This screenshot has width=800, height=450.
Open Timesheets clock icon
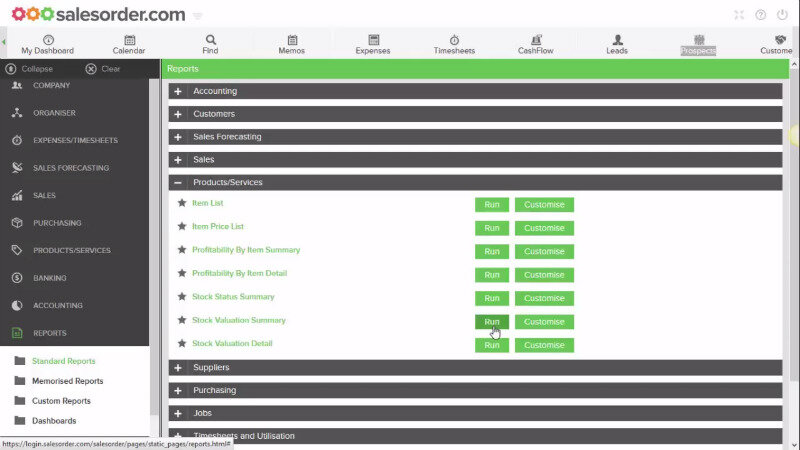(x=454, y=39)
